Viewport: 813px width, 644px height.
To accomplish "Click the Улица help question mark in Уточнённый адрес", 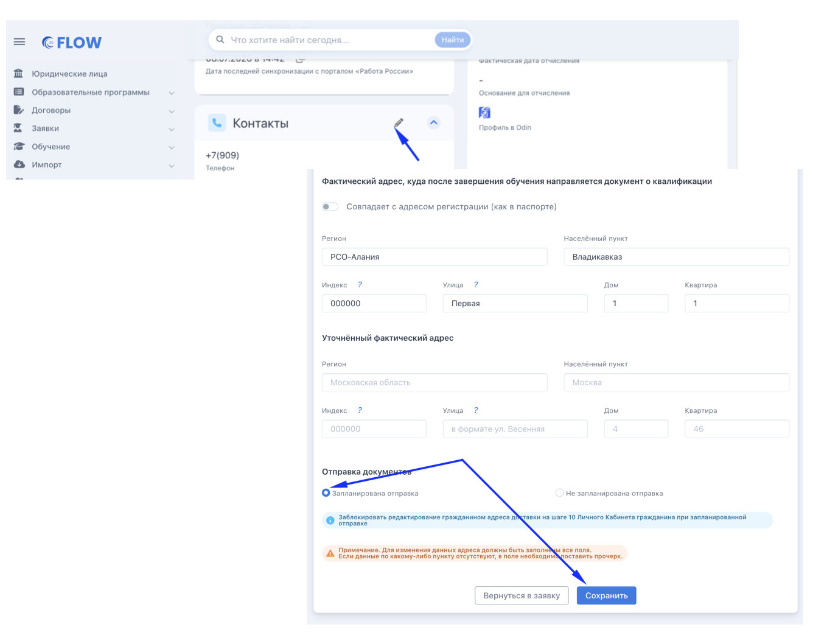I will pyautogui.click(x=476, y=410).
